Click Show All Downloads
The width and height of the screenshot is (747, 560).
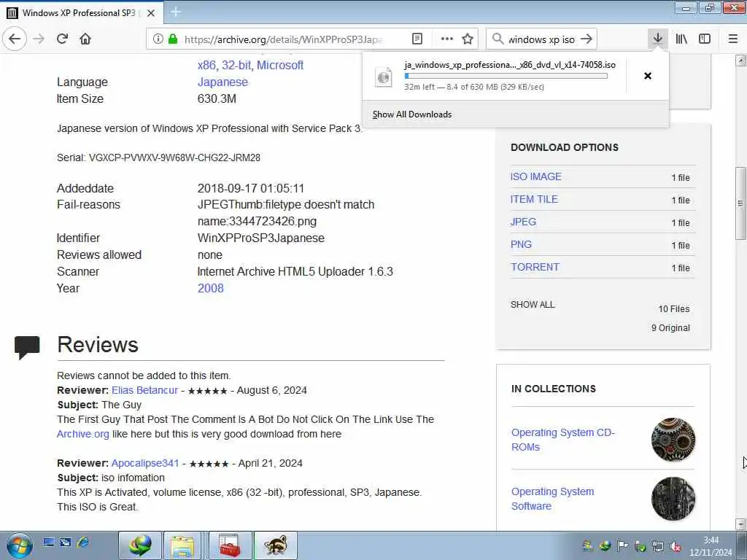pyautogui.click(x=412, y=114)
